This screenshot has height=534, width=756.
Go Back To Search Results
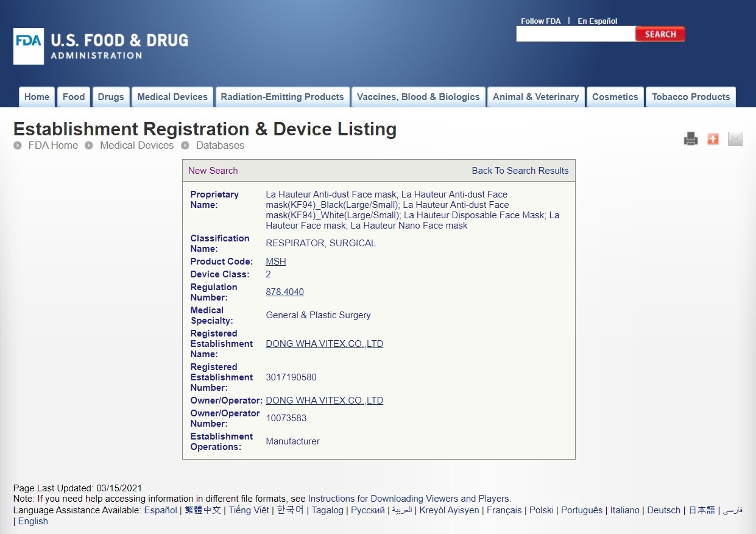tap(520, 171)
